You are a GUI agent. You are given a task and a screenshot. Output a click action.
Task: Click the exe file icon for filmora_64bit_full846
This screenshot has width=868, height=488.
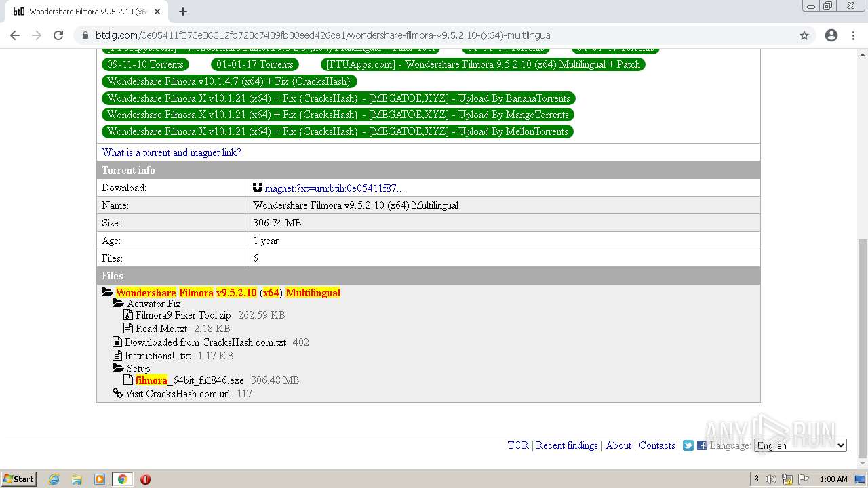129,380
